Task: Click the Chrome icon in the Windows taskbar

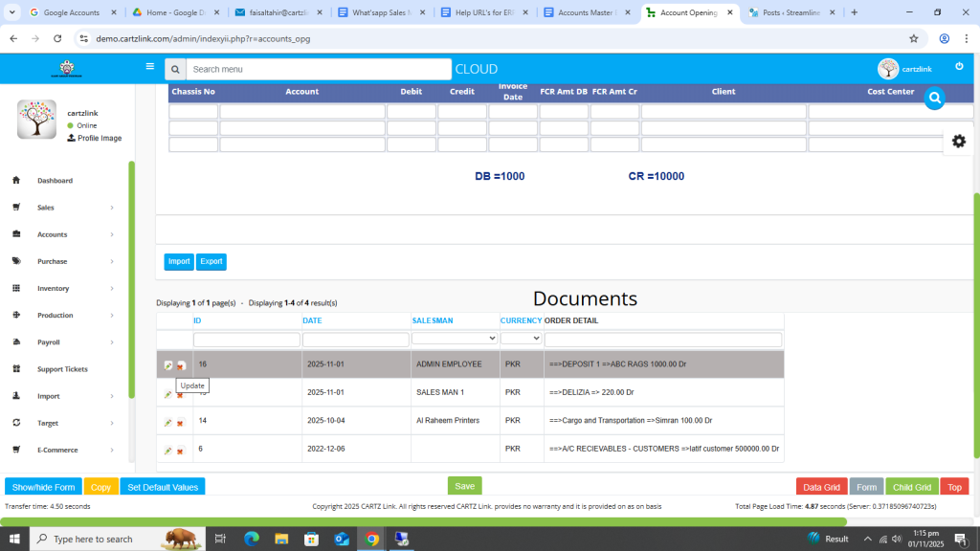Action: pos(371,539)
